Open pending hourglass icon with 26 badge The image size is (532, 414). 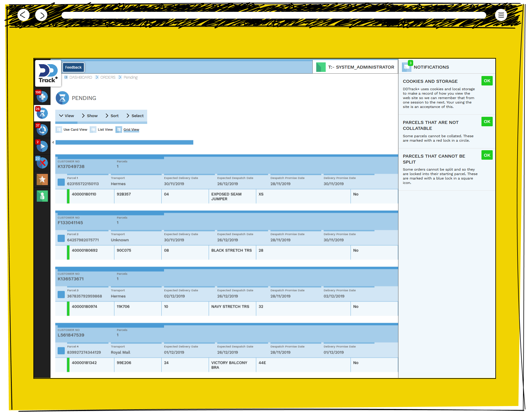pyautogui.click(x=42, y=113)
